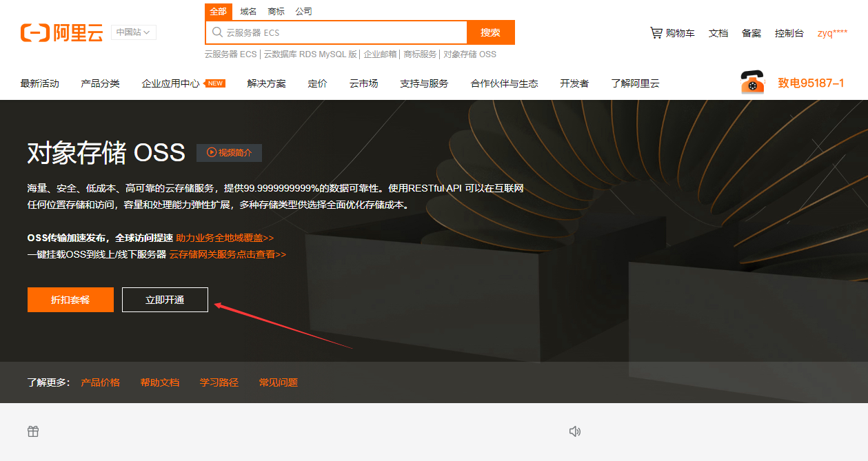Image resolution: width=868 pixels, height=461 pixels.
Task: Click the 购物车 text link
Action: [x=680, y=33]
